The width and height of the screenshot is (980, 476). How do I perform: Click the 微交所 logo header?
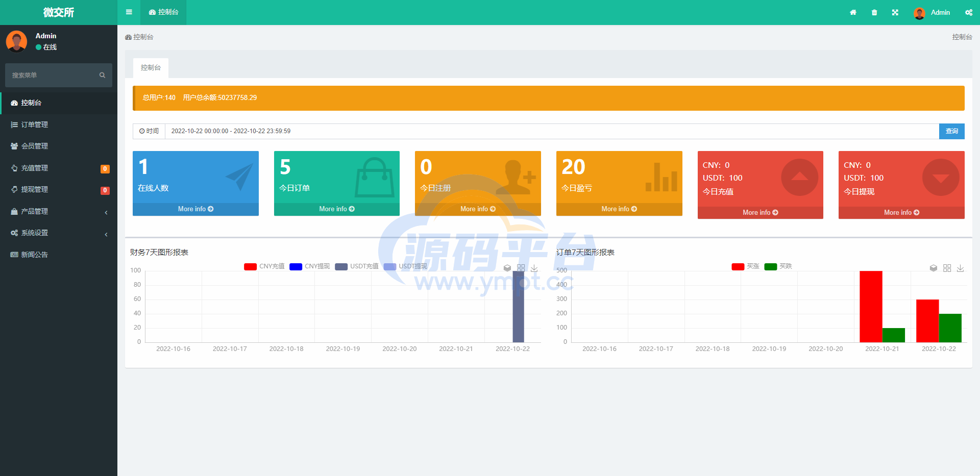coord(59,12)
